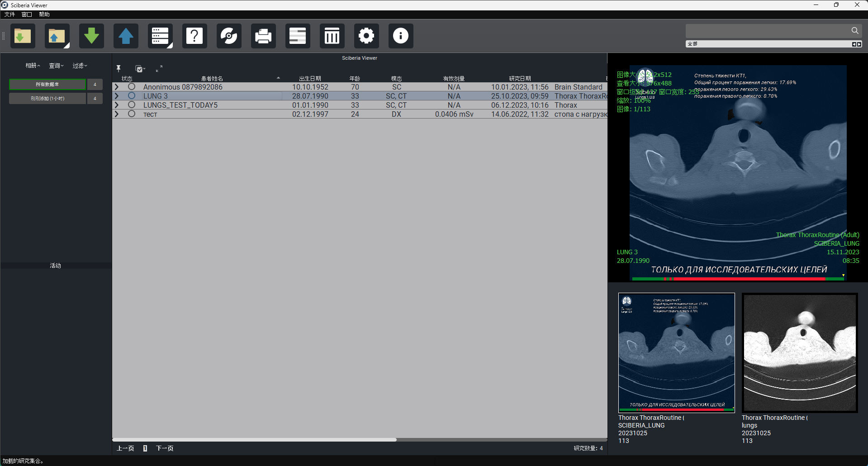Click in the search input field
868x466 pixels.
768,31
